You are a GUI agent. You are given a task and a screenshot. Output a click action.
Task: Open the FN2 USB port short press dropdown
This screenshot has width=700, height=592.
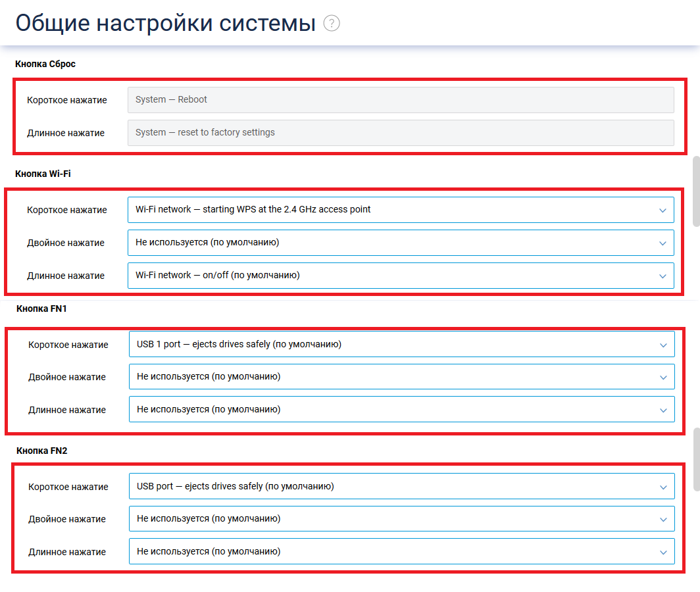click(402, 486)
